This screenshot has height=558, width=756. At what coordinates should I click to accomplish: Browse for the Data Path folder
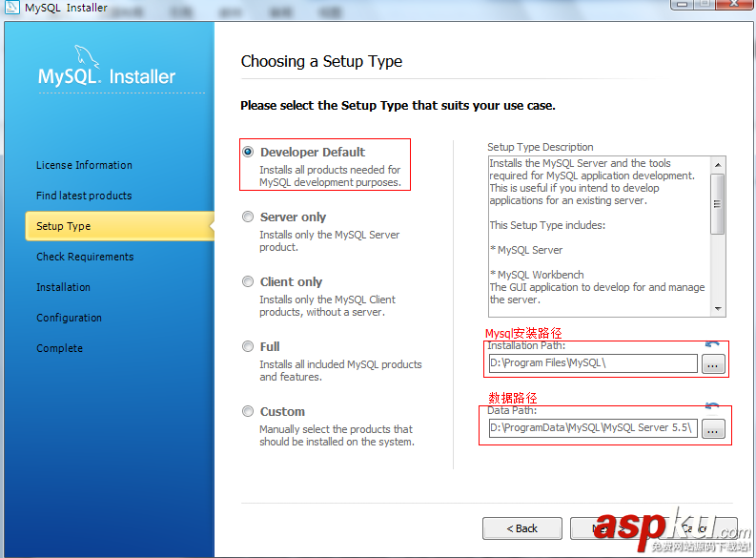click(713, 428)
